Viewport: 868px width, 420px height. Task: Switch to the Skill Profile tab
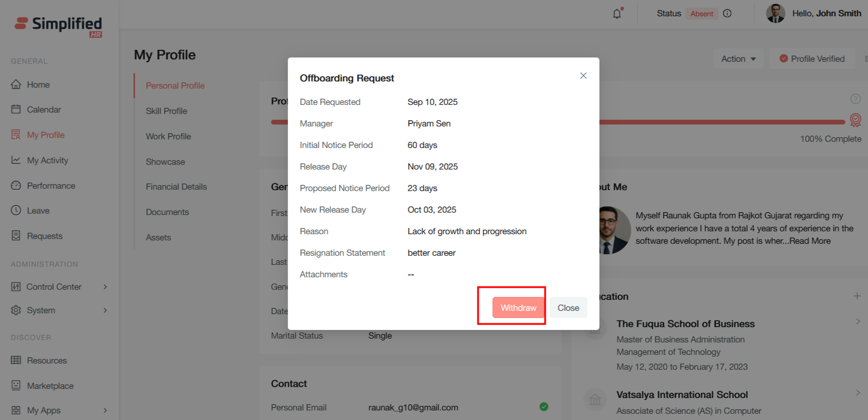point(166,111)
